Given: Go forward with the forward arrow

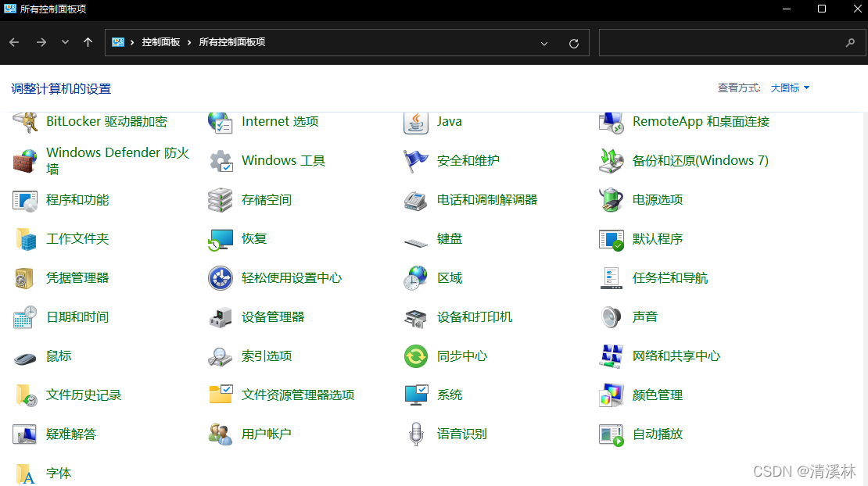Looking at the screenshot, I should (41, 42).
